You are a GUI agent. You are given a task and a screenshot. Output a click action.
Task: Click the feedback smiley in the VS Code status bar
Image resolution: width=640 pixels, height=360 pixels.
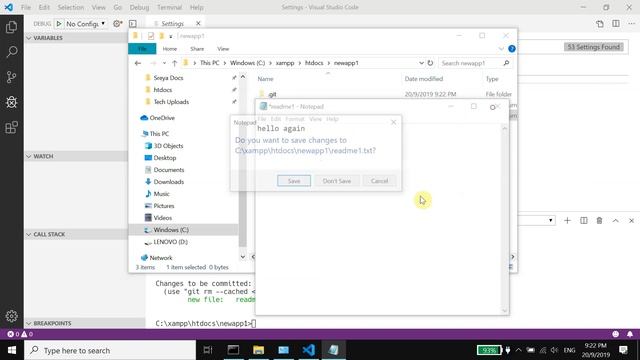[x=616, y=334]
